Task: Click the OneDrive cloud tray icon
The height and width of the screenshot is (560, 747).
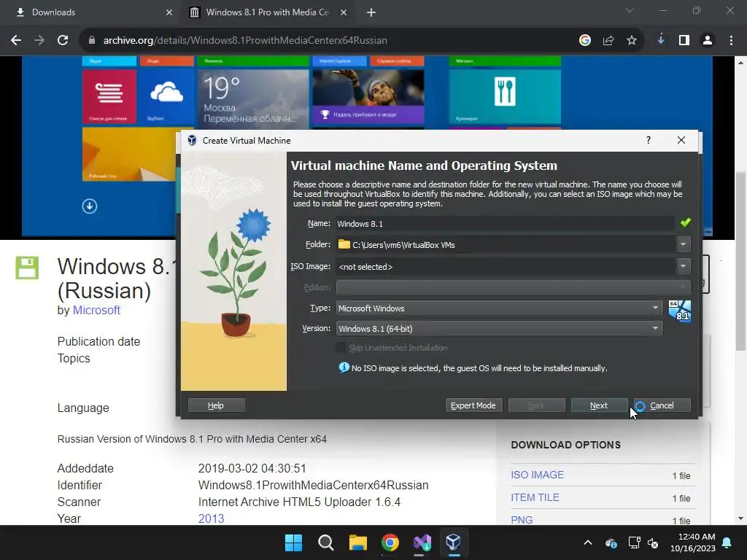Action: point(611,542)
